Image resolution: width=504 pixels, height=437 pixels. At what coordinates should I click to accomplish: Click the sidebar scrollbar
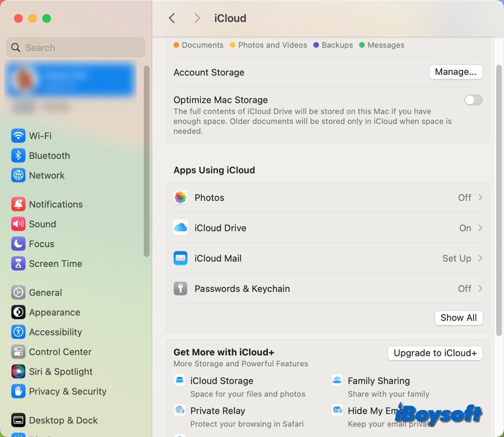[x=147, y=161]
